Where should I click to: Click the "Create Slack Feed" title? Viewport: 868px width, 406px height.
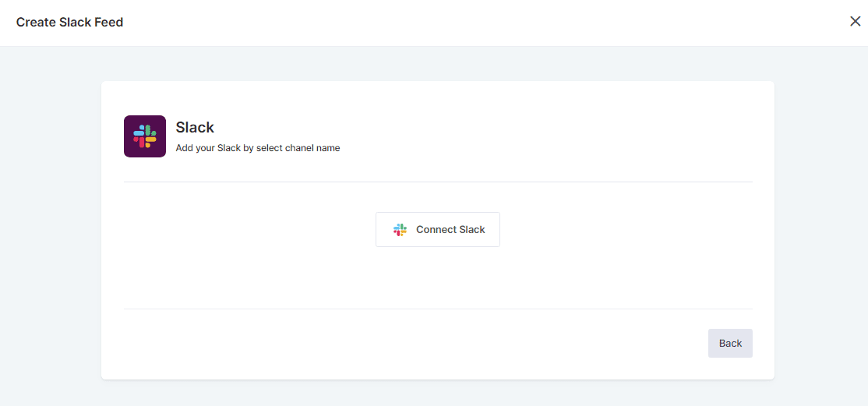coord(69,22)
